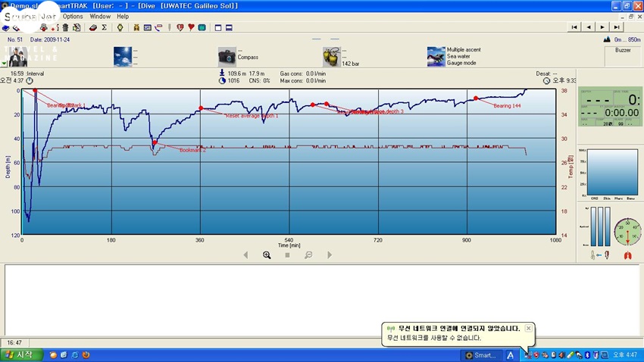Click the red heart toolbar icon
The image size is (644, 362).
191,27
